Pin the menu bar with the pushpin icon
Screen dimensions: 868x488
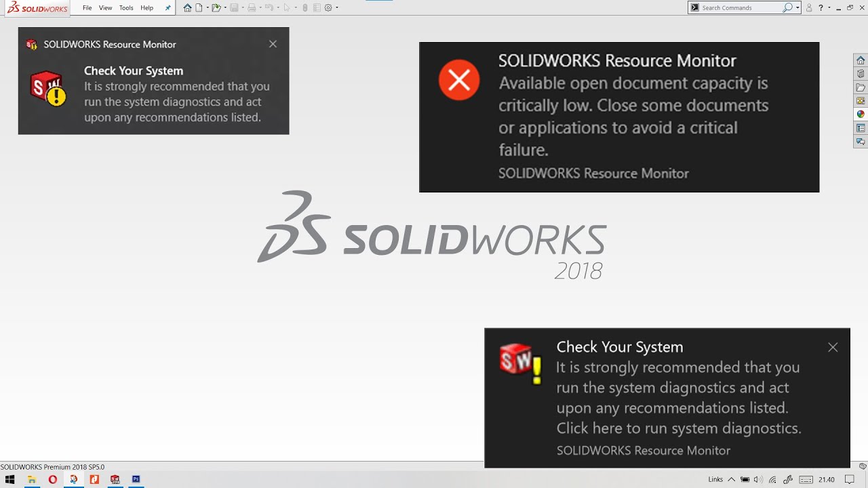[168, 8]
